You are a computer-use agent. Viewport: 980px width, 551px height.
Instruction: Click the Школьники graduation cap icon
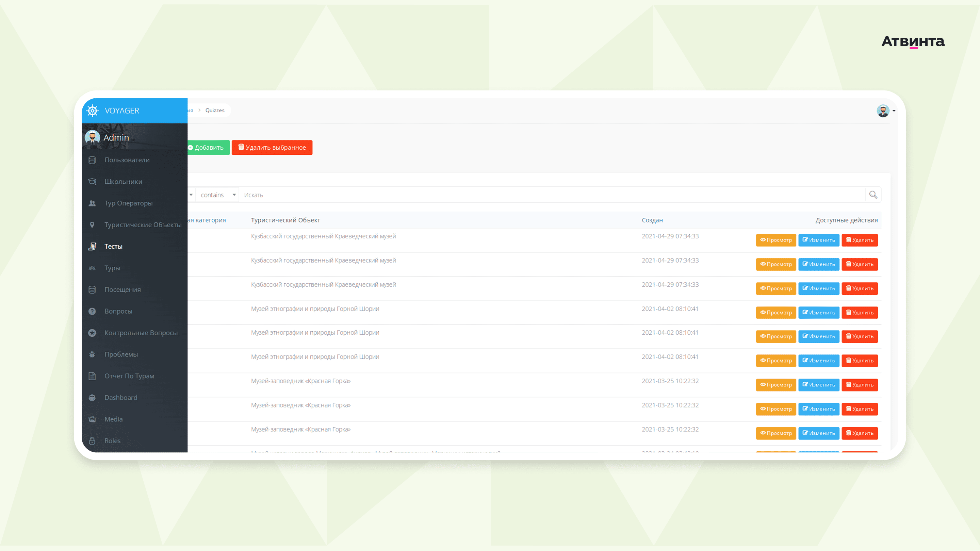[x=92, y=181]
